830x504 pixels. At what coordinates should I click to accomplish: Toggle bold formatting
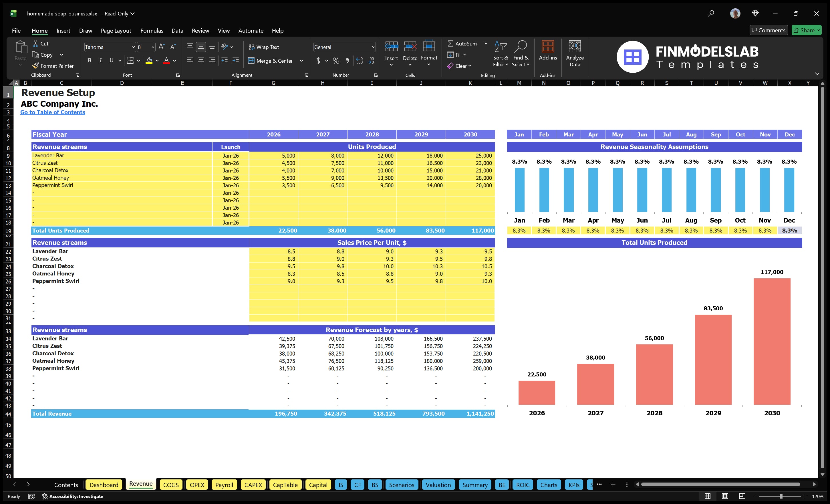[x=89, y=60]
